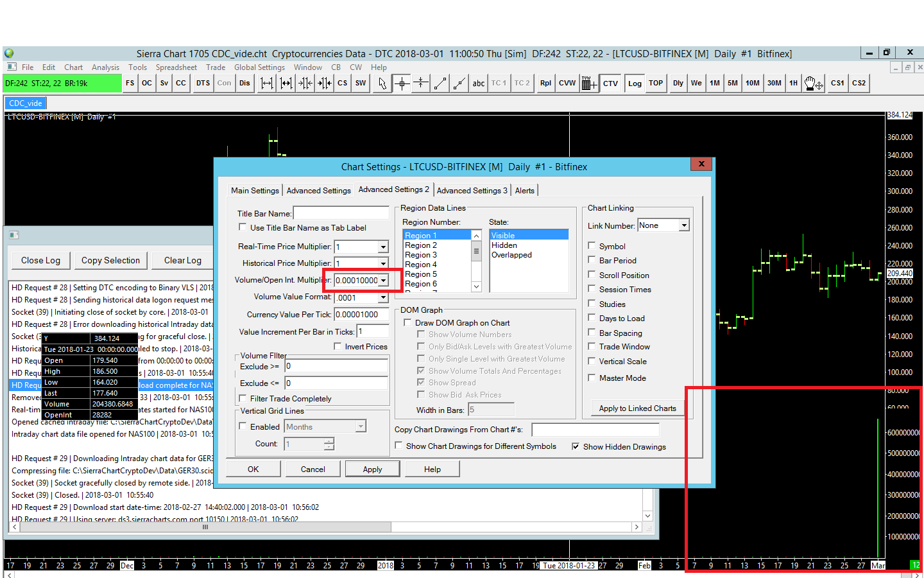Click the Apply button beside Cancel
The image size is (924, 578).
click(372, 469)
